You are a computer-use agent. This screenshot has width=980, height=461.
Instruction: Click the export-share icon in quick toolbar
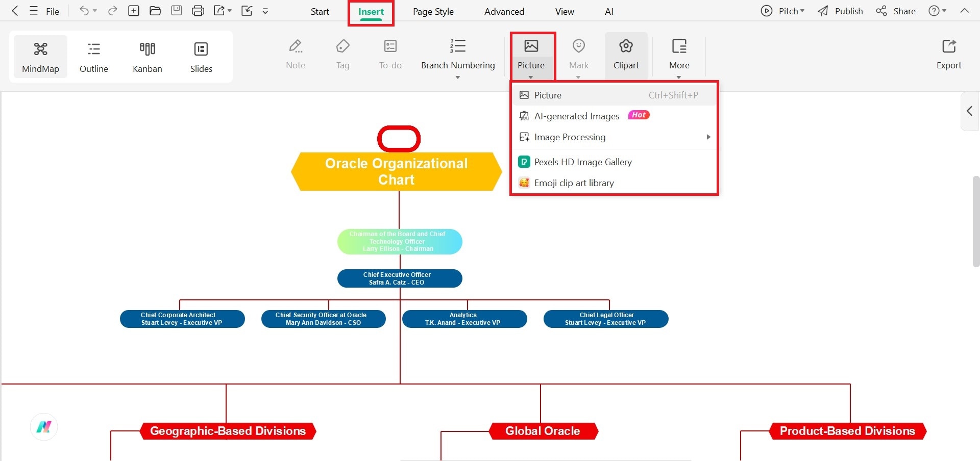coord(219,11)
